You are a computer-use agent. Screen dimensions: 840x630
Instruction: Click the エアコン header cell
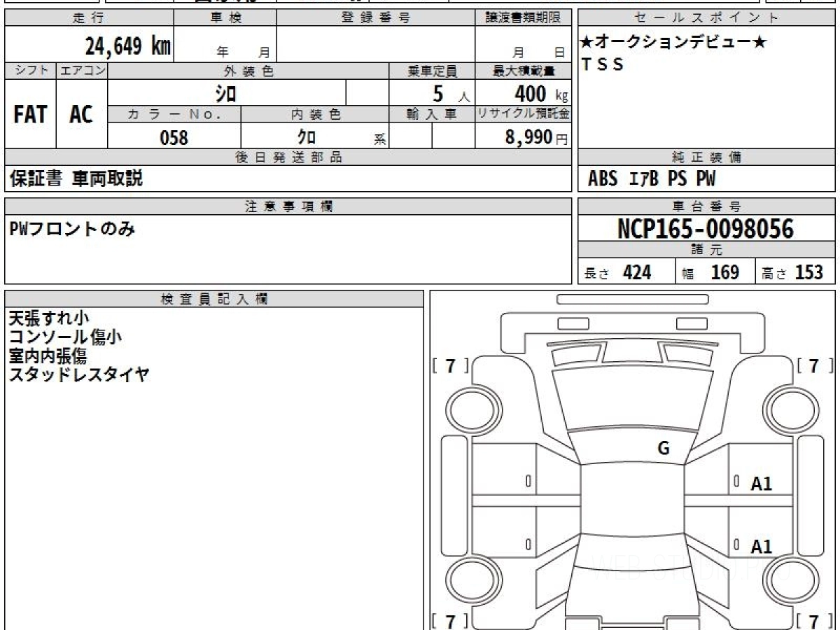pyautogui.click(x=82, y=71)
